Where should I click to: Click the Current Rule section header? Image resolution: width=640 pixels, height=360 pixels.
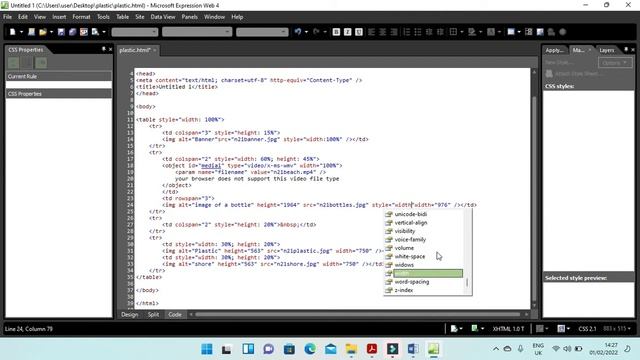click(58, 76)
